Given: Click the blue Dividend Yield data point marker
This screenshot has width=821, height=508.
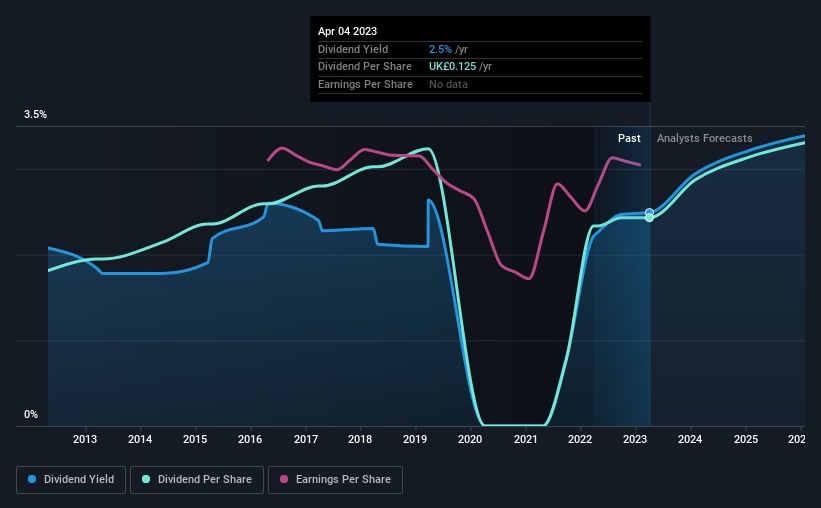Looking at the screenshot, I should pyautogui.click(x=649, y=212).
